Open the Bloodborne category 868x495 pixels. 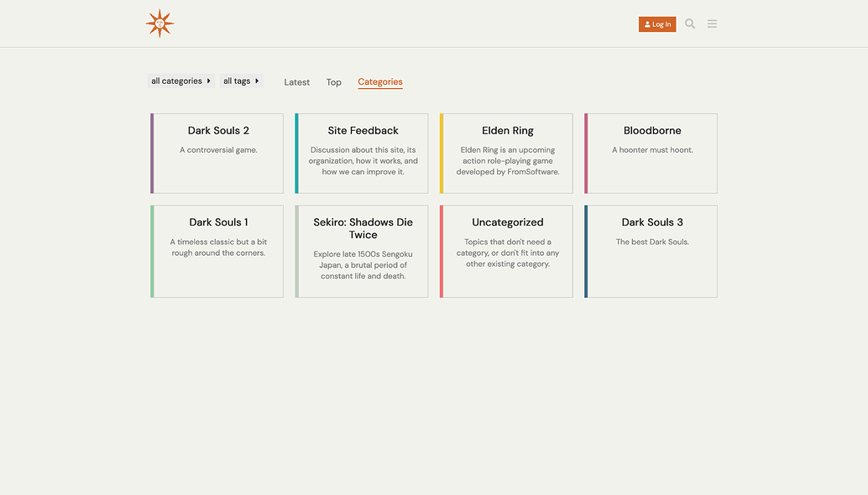[x=652, y=131]
